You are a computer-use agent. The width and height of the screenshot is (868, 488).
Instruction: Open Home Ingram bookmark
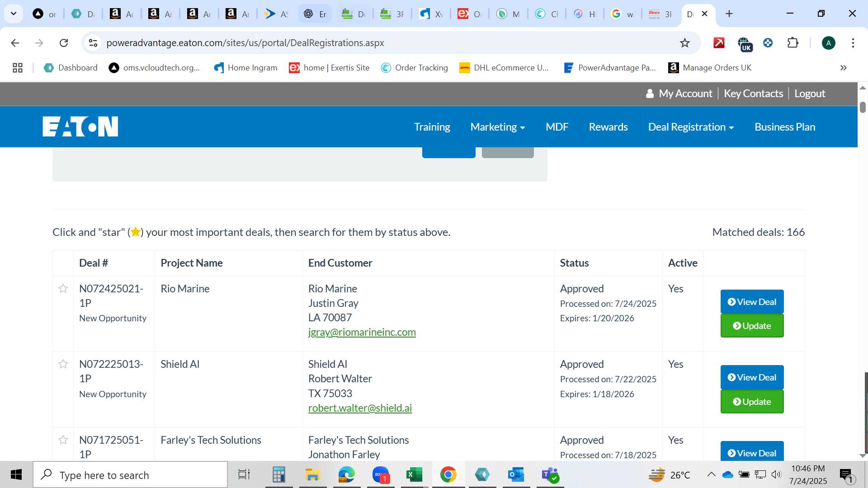click(x=246, y=68)
